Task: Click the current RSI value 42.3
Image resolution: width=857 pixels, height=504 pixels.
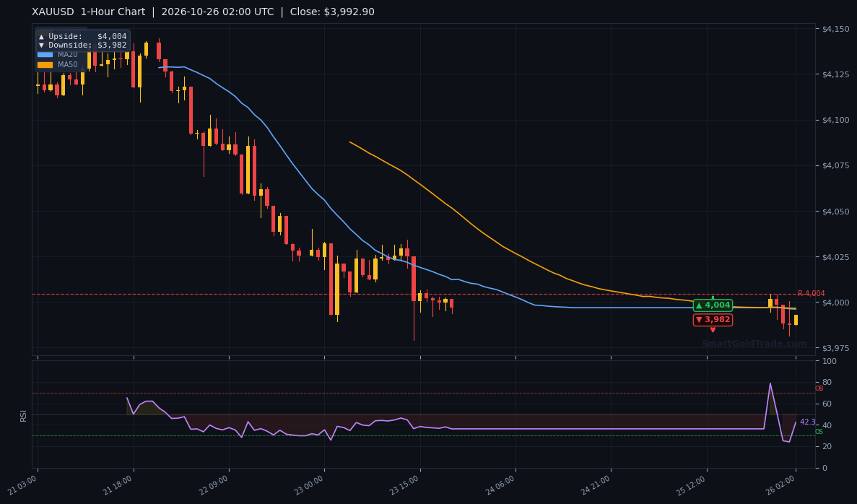Action: coord(807,422)
